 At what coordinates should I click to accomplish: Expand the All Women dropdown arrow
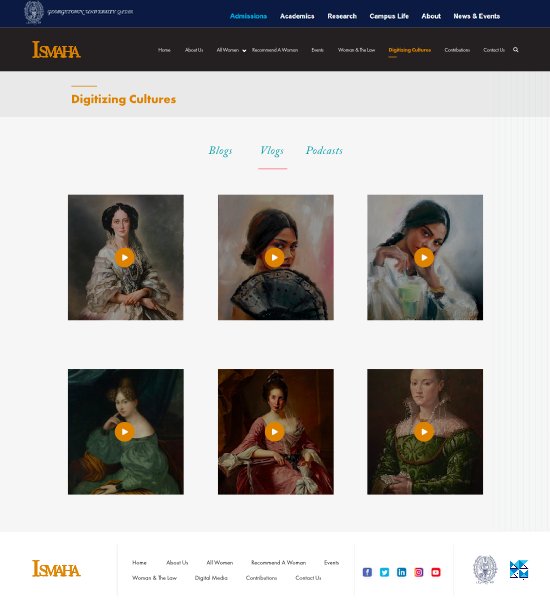(x=244, y=51)
